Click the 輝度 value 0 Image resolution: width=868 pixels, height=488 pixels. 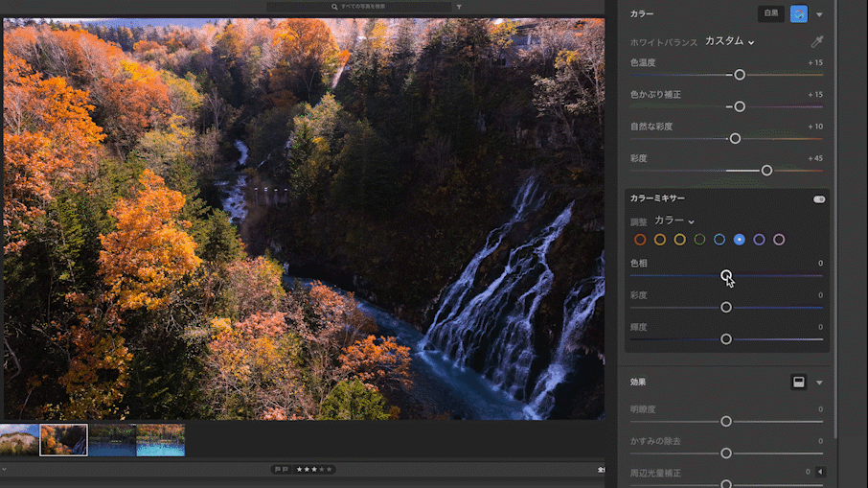(820, 327)
